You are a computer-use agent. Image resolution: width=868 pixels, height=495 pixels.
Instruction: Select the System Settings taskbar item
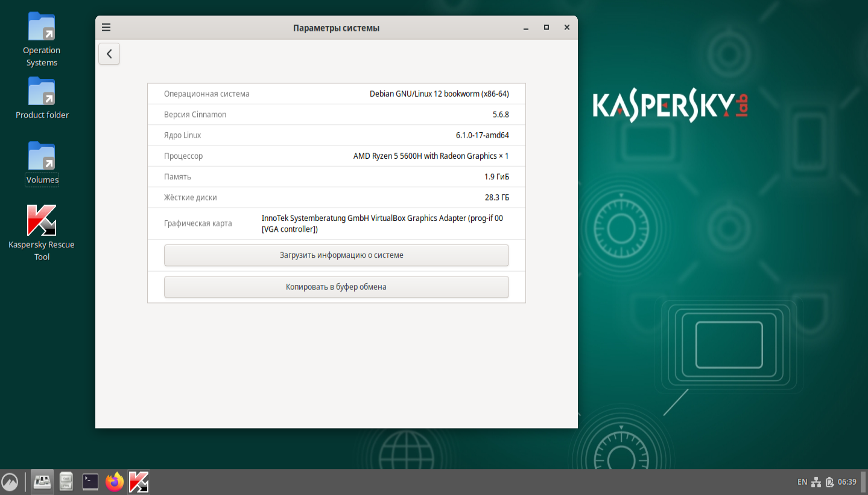click(42, 482)
